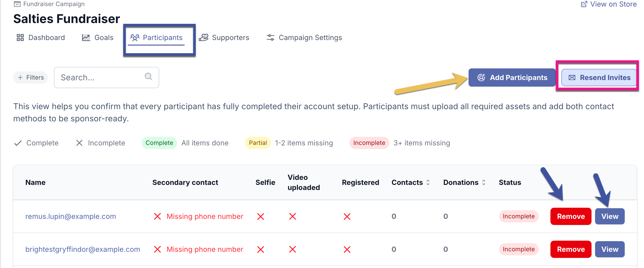Click the Supporters hand-heart icon
The image size is (644, 268).
pos(204,37)
